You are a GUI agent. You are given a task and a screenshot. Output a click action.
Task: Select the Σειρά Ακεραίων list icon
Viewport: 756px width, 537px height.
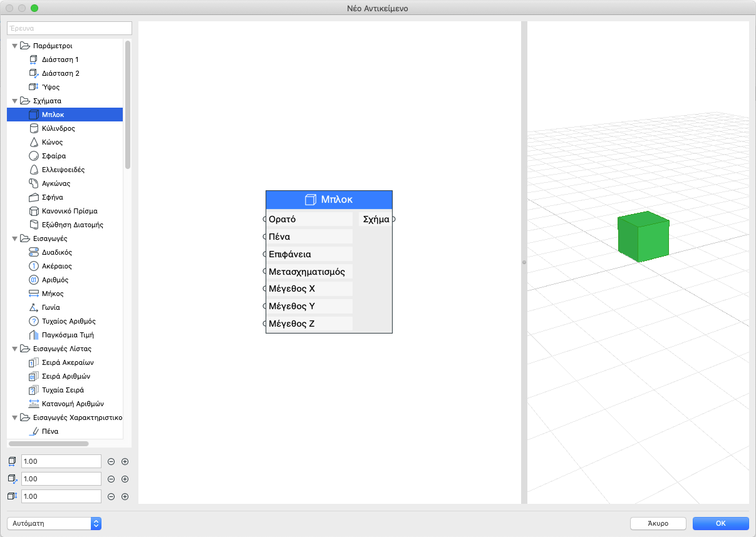tap(34, 362)
